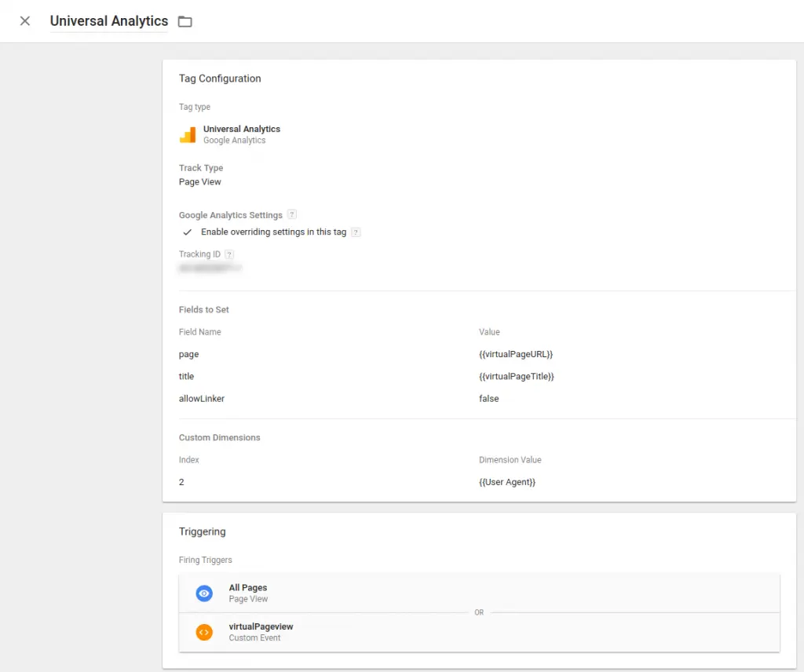The image size is (804, 672).
Task: Open help icon next to Google Analytics Settings
Action: click(x=292, y=214)
